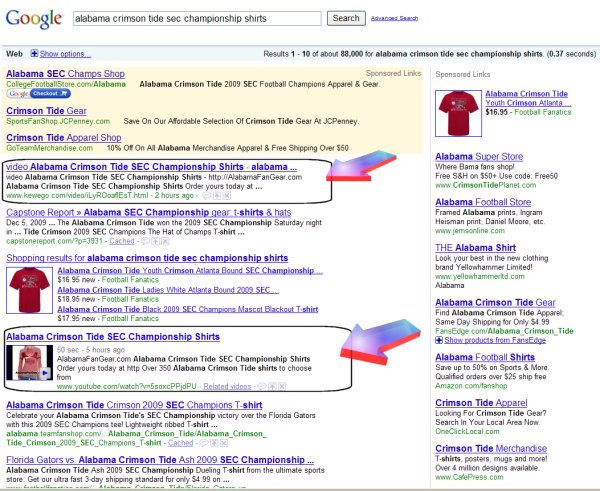
Task: Click the Search button
Action: pos(346,18)
